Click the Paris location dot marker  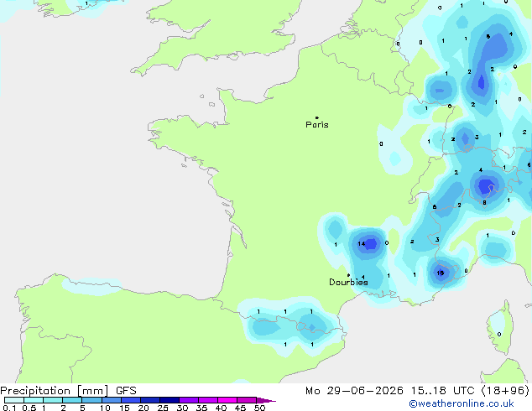317,117
